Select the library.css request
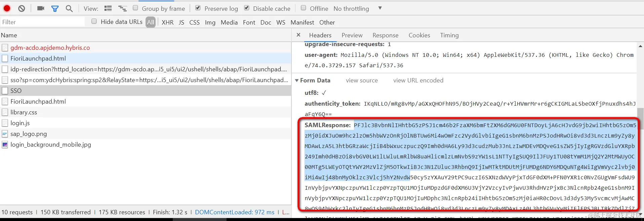The image size is (644, 221). (x=146, y=112)
